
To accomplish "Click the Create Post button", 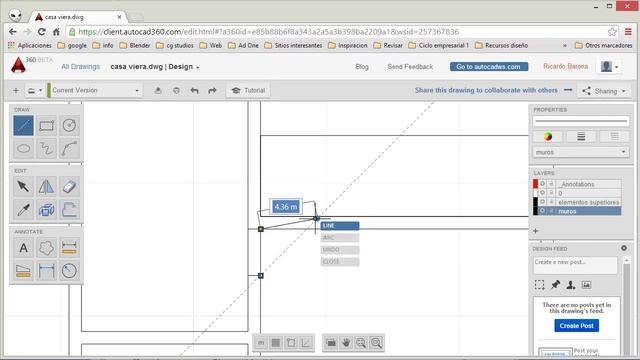I will pos(576,326).
